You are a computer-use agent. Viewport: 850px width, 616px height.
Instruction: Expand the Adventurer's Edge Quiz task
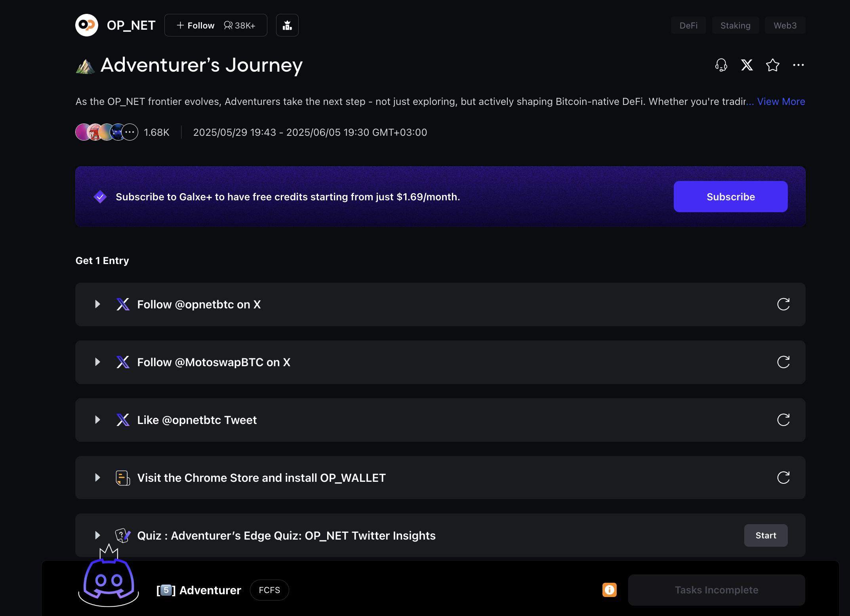pos(97,536)
